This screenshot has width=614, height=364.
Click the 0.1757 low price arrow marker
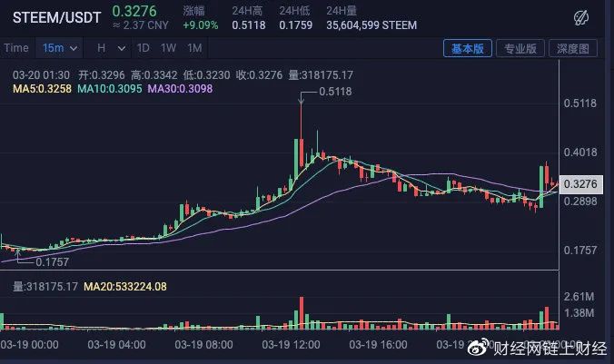coord(17,256)
